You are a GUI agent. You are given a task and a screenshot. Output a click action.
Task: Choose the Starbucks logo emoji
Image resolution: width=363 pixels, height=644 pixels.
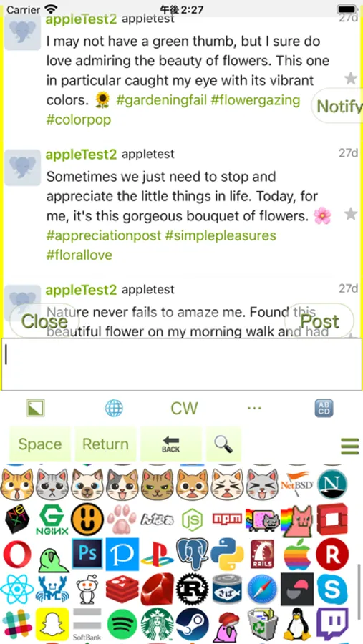tap(158, 624)
